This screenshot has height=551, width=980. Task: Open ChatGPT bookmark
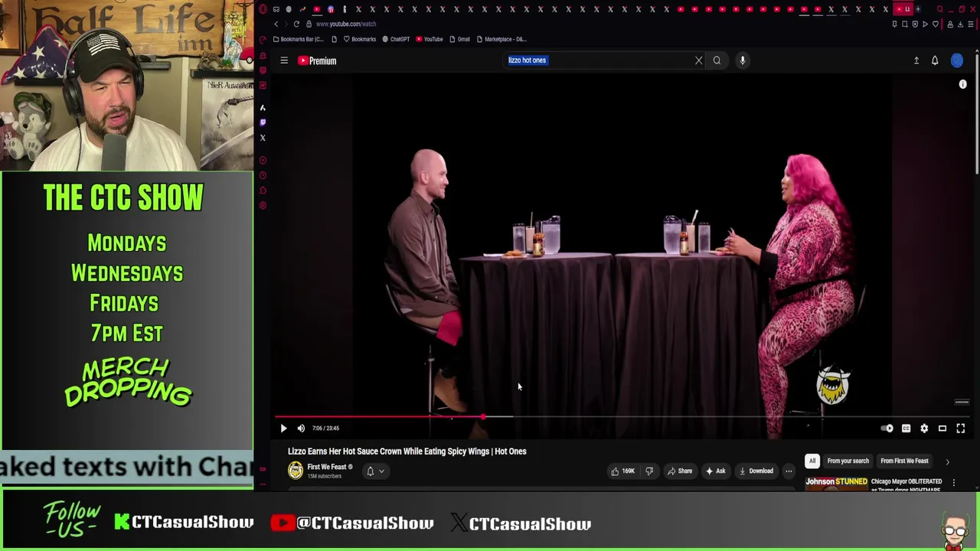click(x=397, y=39)
